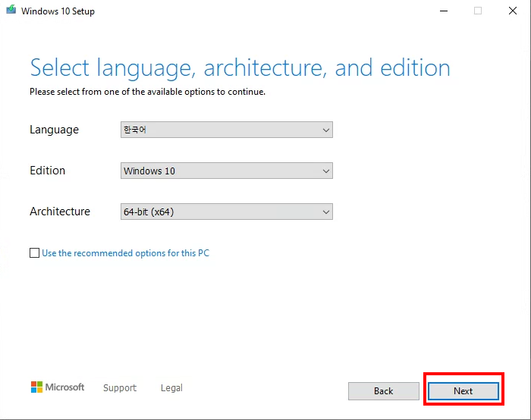
Task: Click the Windows 10 Setup title bar icon
Action: point(11,9)
